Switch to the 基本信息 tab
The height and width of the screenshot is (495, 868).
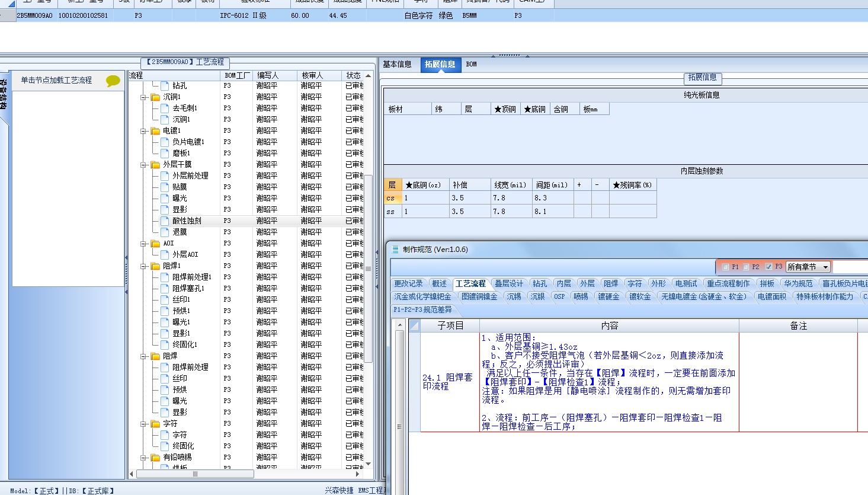397,64
